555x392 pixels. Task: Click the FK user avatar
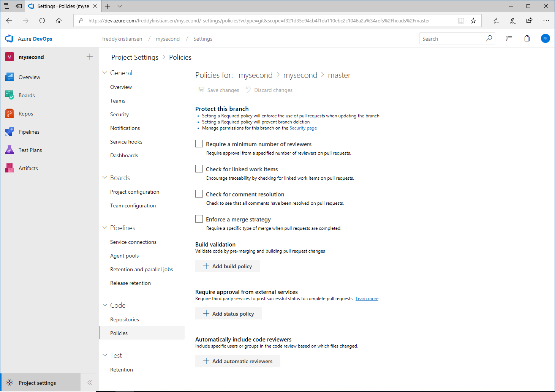545,39
